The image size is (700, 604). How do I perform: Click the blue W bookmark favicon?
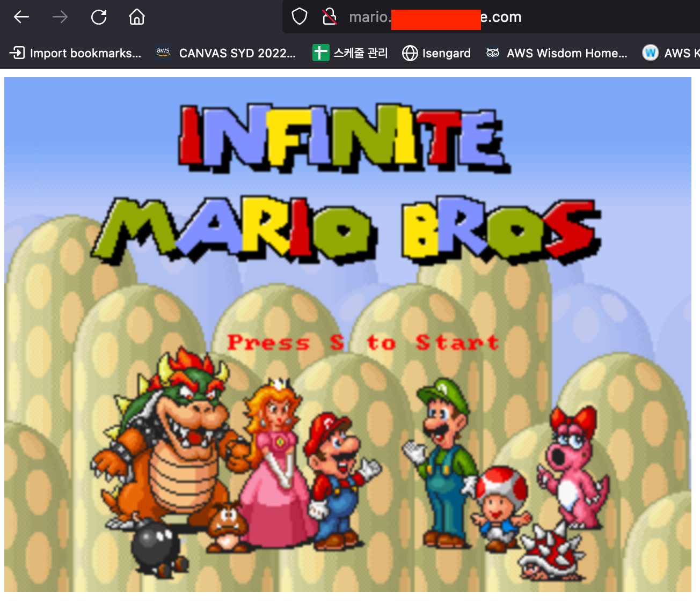tap(651, 53)
